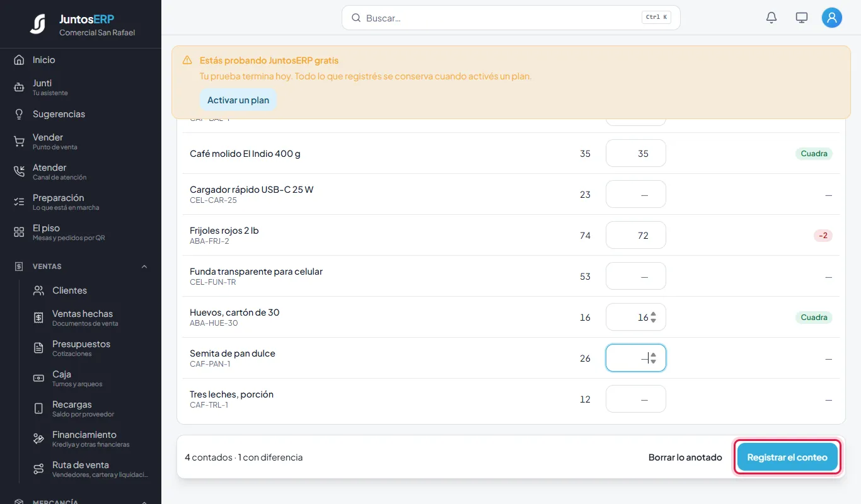Image resolution: width=861 pixels, height=504 pixels.
Task: Click the Recargas phone icon
Action: (38, 409)
